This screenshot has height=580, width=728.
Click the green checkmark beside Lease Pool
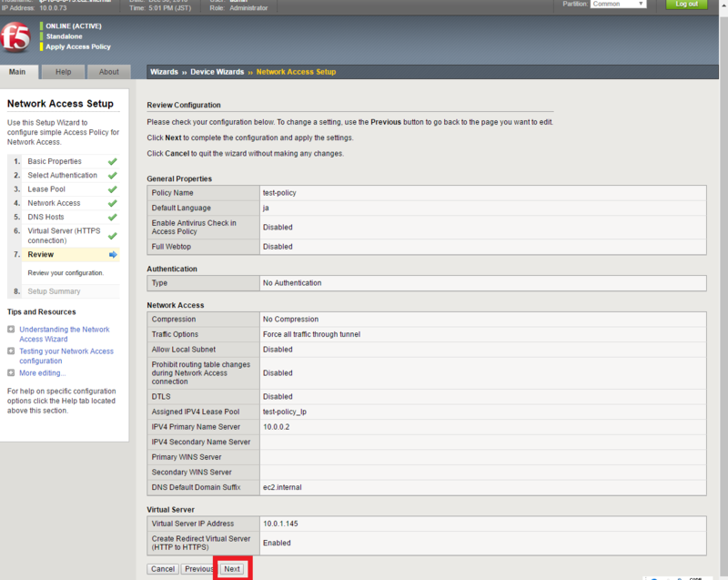point(112,189)
